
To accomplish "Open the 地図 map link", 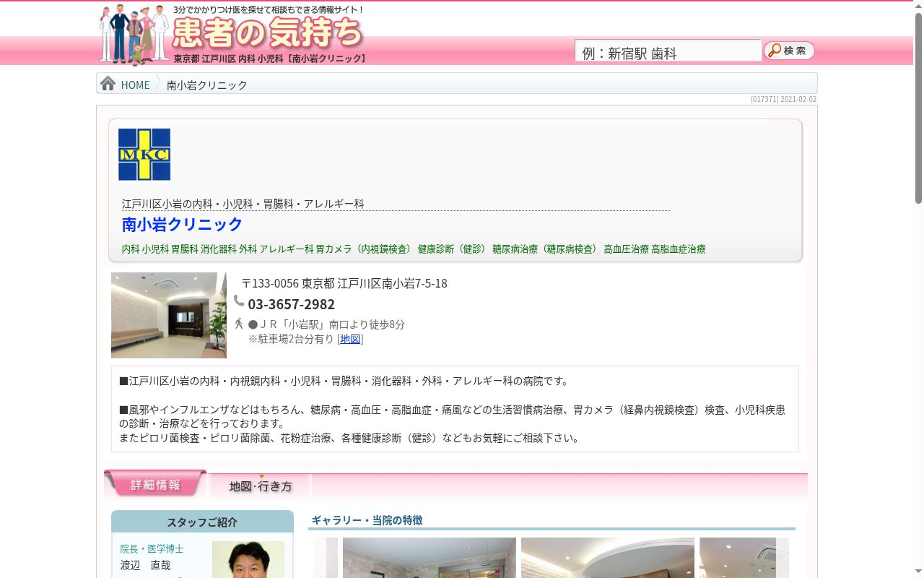I will 350,339.
